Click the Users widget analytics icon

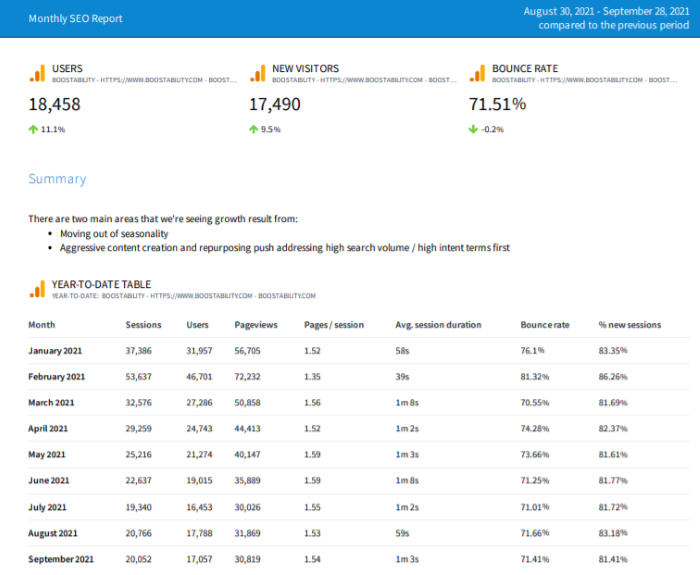pos(38,74)
